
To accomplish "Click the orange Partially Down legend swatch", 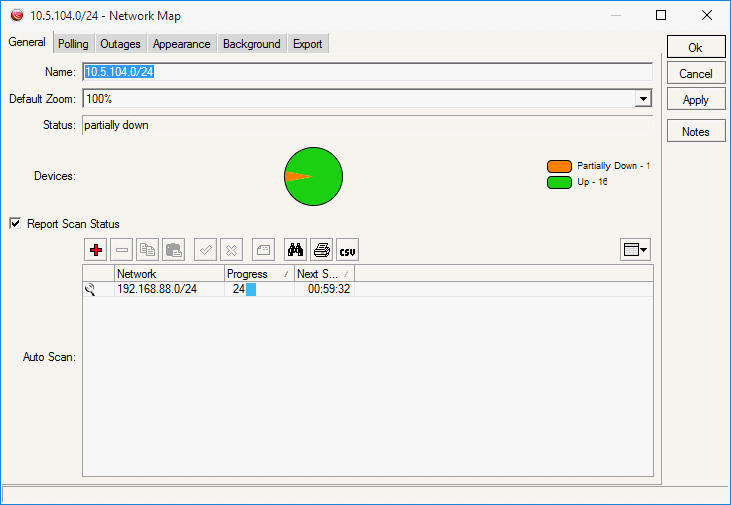I will point(559,166).
